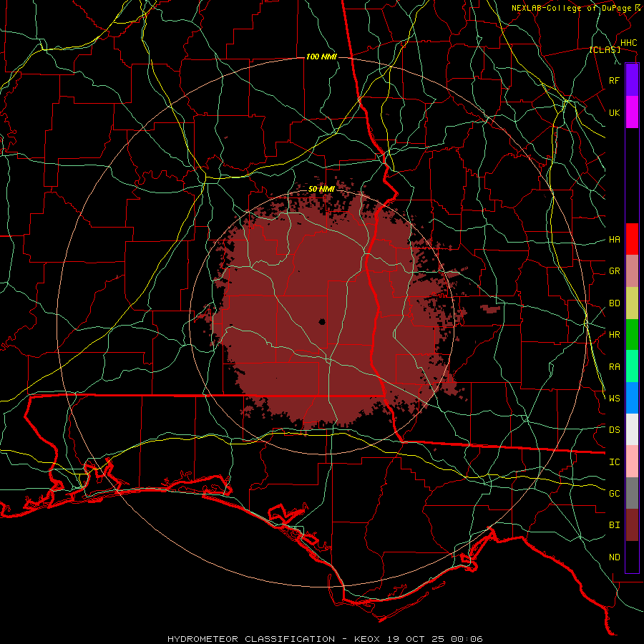Click the "IC" legend label
Image resolution: width=644 pixels, height=644 pixels.
615,462
